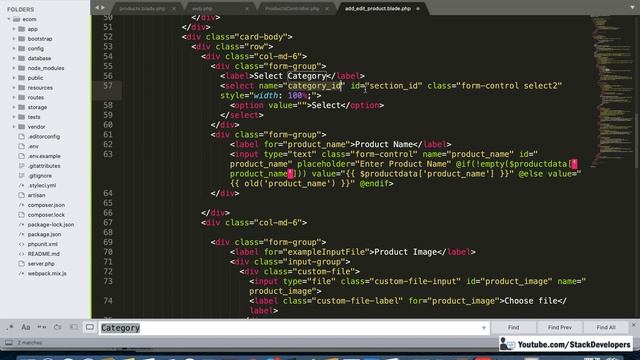Click the "card-body" class text on line 52
Viewport: 640px width, 360px height.
[x=261, y=37]
